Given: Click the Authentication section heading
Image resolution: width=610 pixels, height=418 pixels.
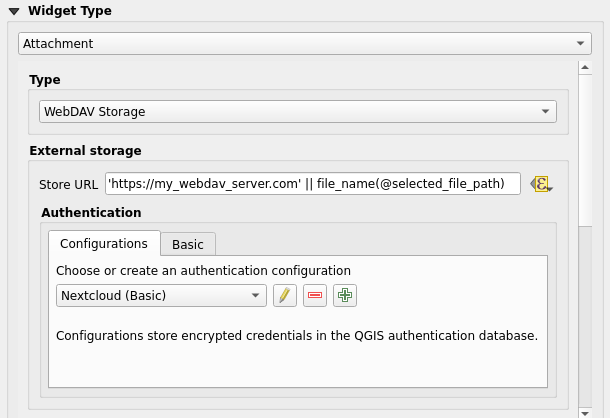Looking at the screenshot, I should coord(91,212).
